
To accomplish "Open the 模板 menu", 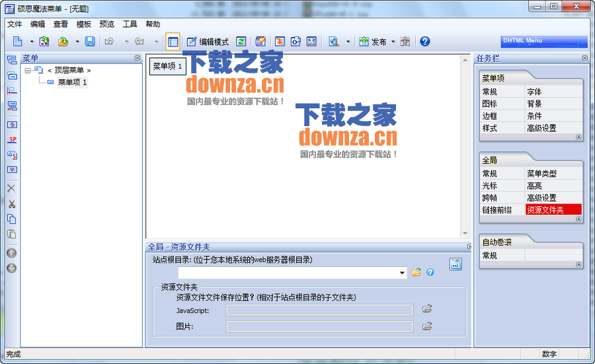I will 84,24.
